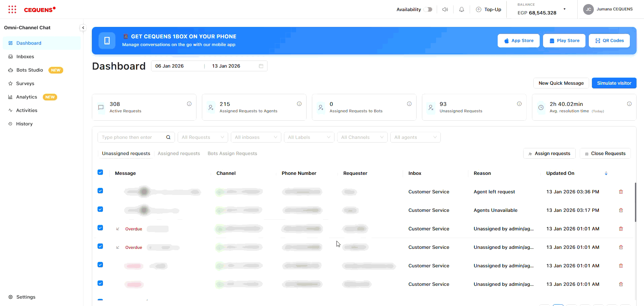Click the table vertical scrollbar
The width and height of the screenshot is (644, 306).
635,202
